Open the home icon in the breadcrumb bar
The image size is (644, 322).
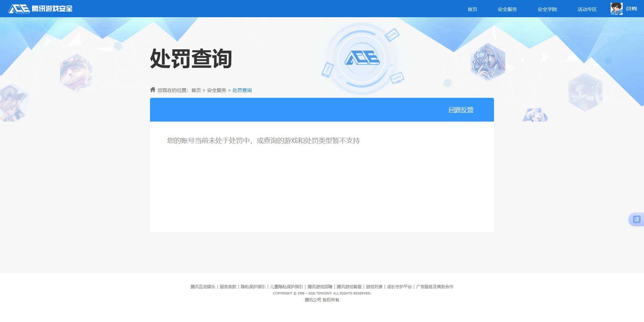tap(152, 90)
